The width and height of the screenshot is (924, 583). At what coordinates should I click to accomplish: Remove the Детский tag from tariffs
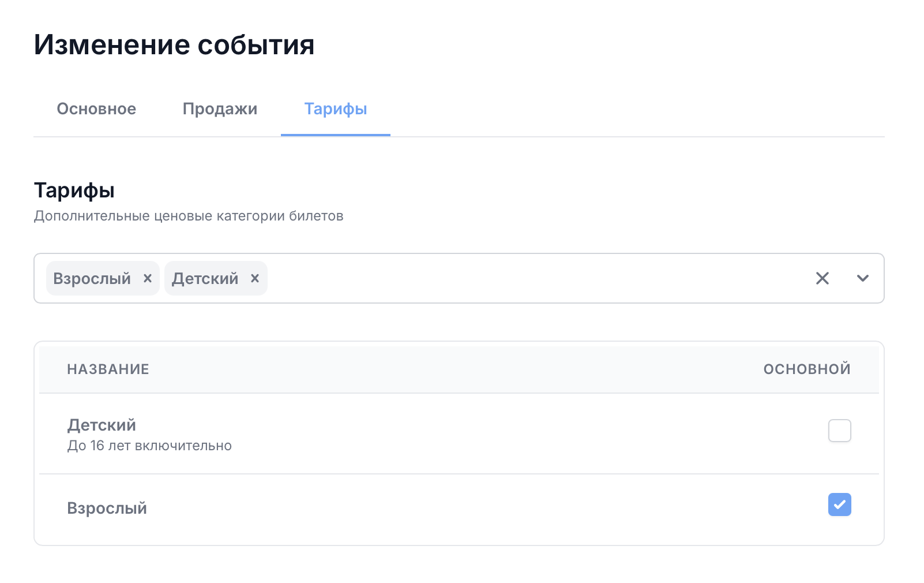(255, 278)
